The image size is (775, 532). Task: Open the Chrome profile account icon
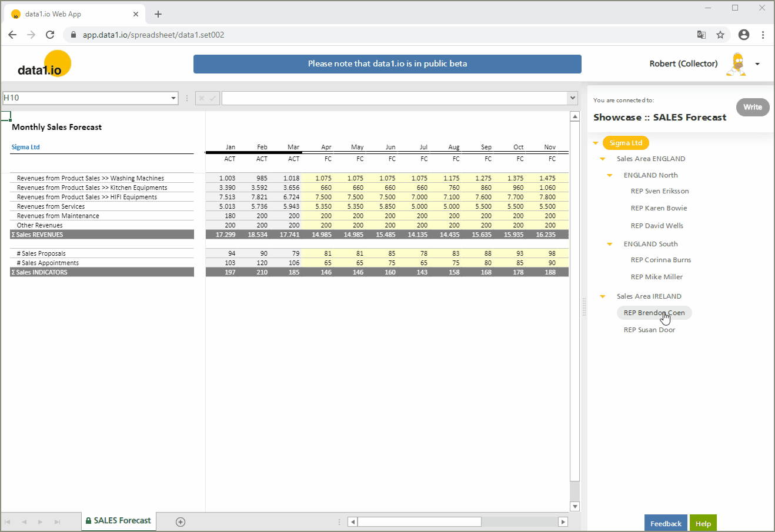point(744,35)
